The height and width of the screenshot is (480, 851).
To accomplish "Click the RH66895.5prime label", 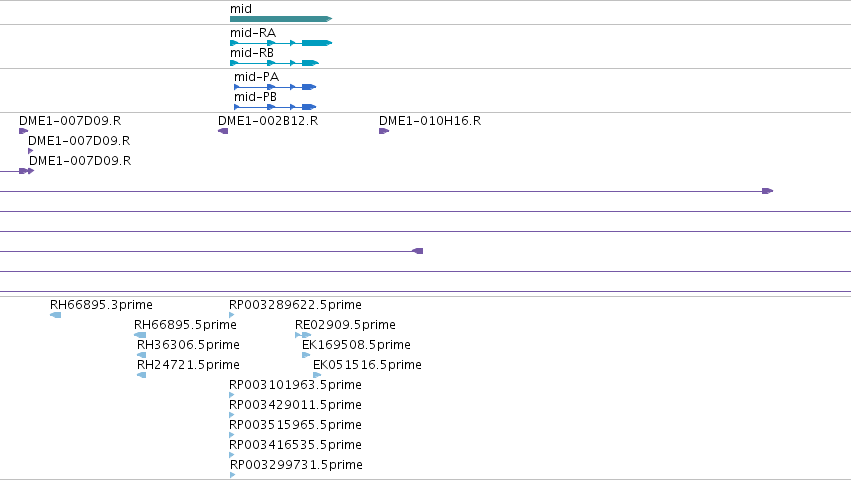I will point(185,325).
